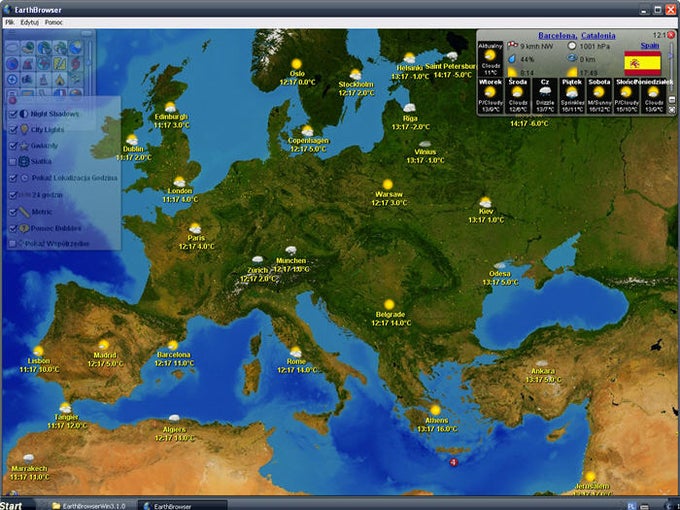Click the Barcelona city label on the map
The width and height of the screenshot is (680, 510).
[x=173, y=355]
